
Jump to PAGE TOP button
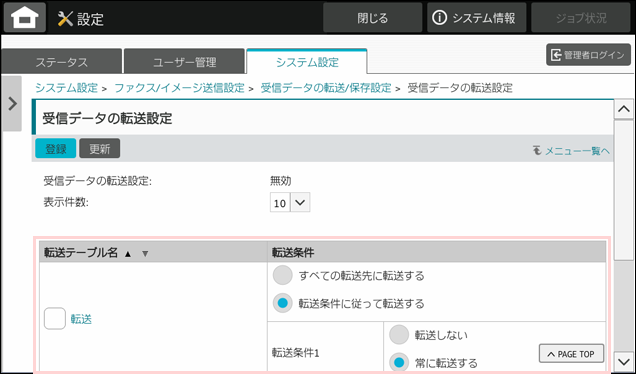(x=571, y=354)
